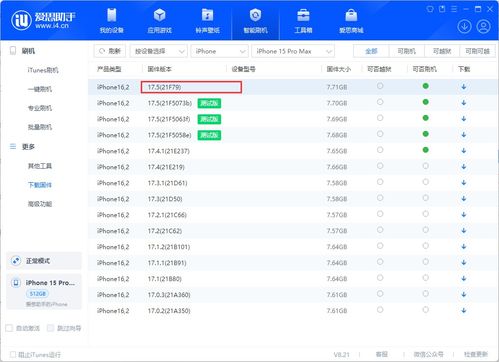Toggle the 跳过向导 checkbox

click(x=50, y=328)
